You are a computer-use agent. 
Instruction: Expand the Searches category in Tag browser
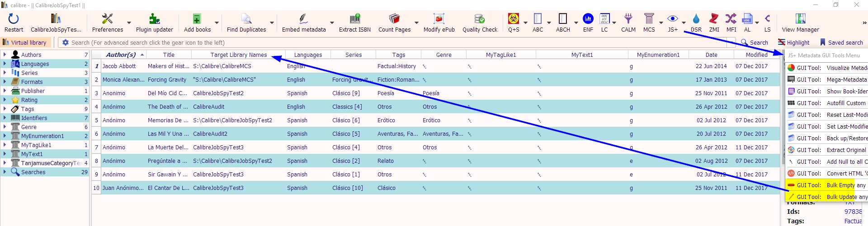click(x=5, y=172)
